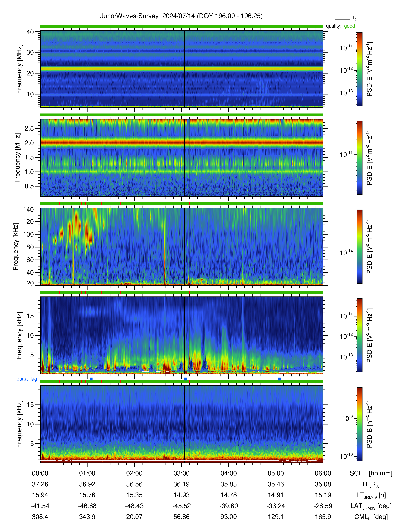
Task: Click the 140 kHz panel's color bar
Action: pyautogui.click(x=359, y=246)
